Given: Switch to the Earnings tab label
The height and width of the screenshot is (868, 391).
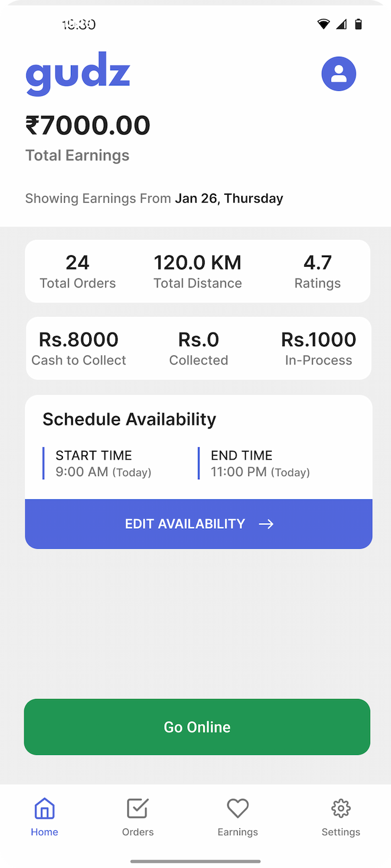Looking at the screenshot, I should point(238,832).
